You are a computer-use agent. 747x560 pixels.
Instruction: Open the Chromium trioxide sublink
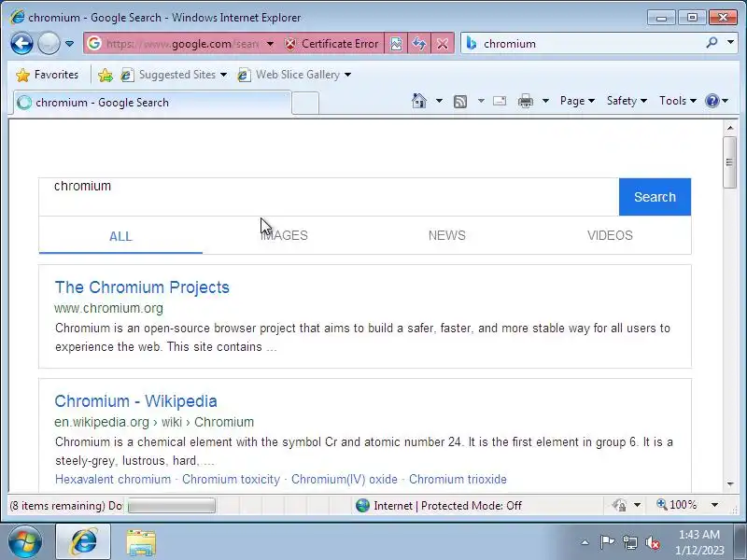pyautogui.click(x=458, y=480)
